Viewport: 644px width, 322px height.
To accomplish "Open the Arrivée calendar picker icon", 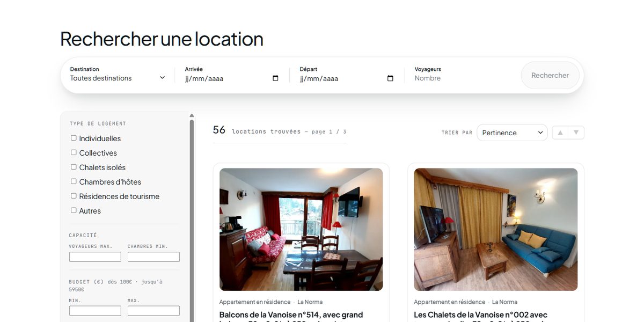I will click(275, 78).
